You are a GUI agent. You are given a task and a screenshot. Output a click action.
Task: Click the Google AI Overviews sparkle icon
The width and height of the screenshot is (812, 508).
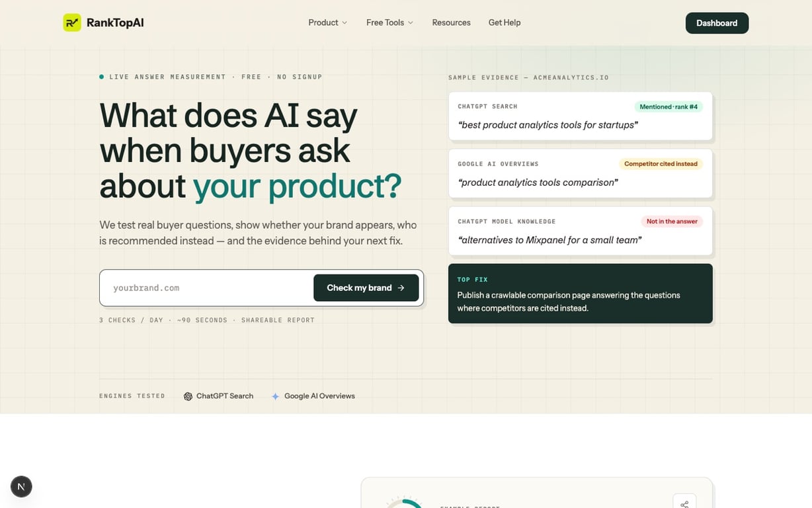[x=275, y=396]
